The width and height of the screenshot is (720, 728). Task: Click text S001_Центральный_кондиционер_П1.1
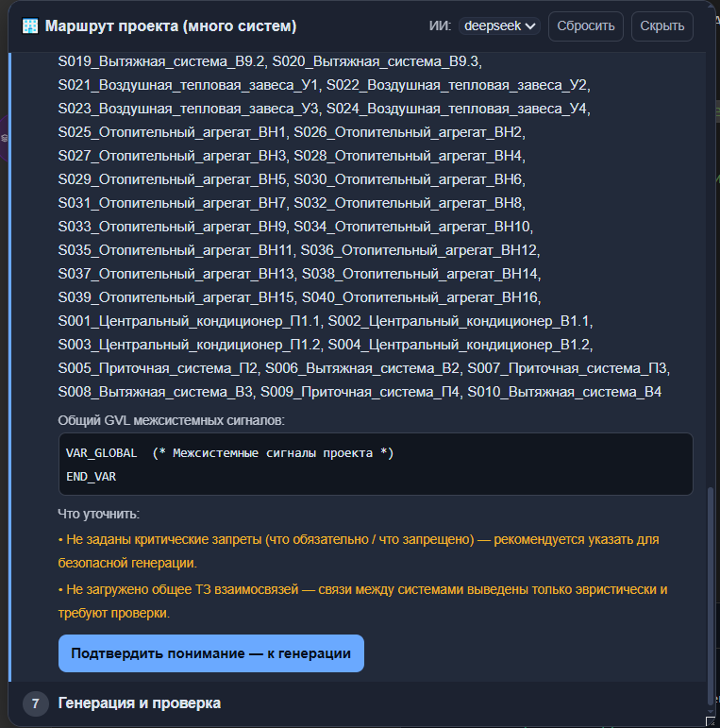(x=189, y=321)
